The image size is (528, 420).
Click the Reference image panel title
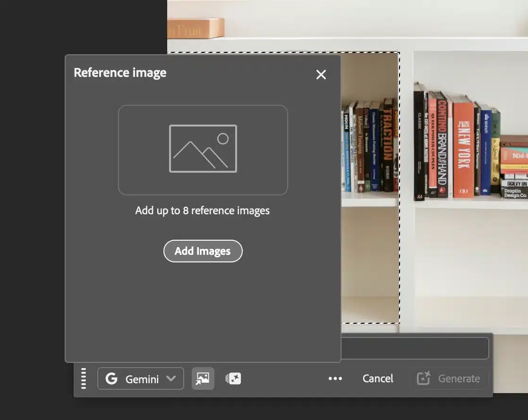coord(120,73)
